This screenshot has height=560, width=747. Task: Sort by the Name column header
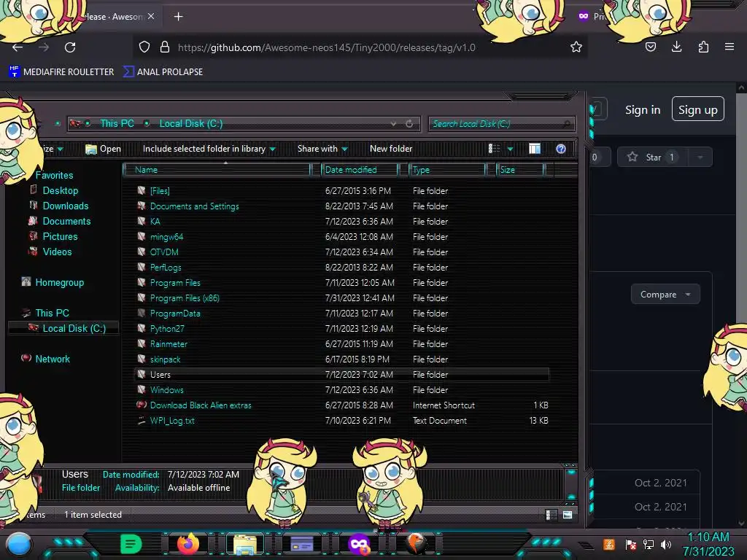216,169
